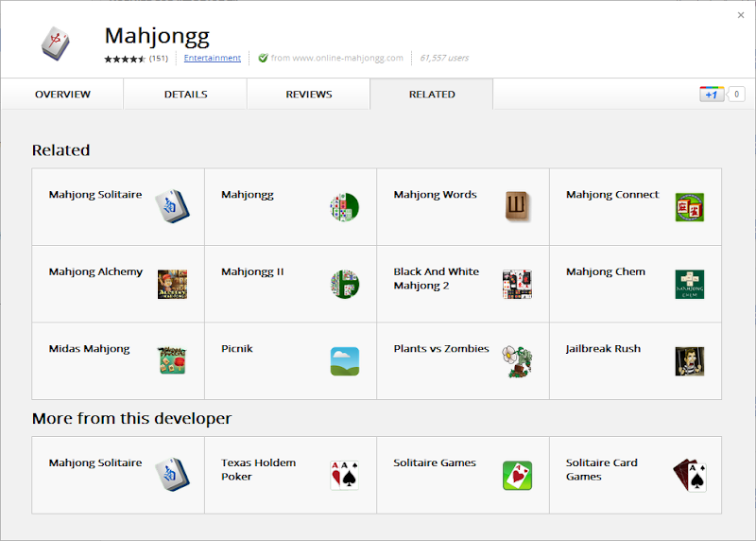Click the Mahjong Connect green icon

[690, 207]
